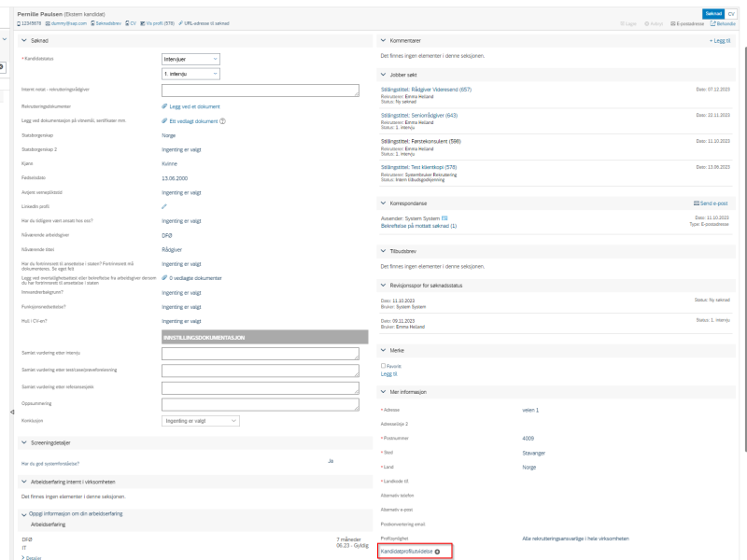Open the Søknadsbrev link
747x560 pixels.
tap(108, 23)
